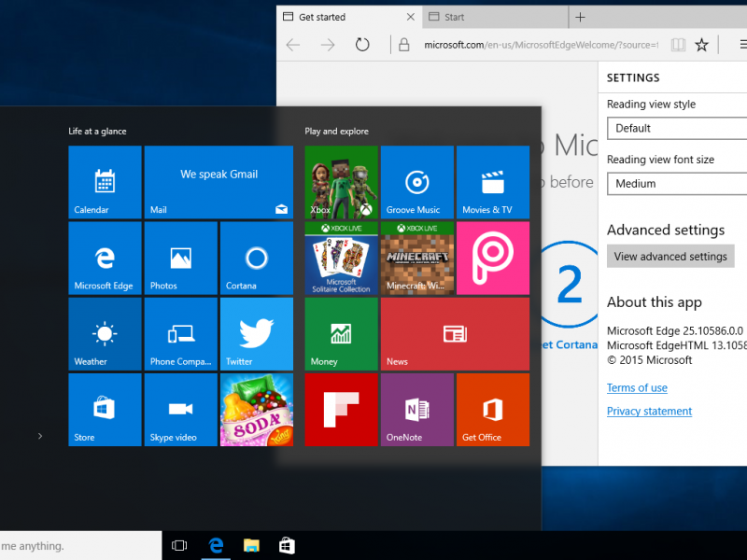
Task: Open the Twitter tile
Action: click(256, 333)
